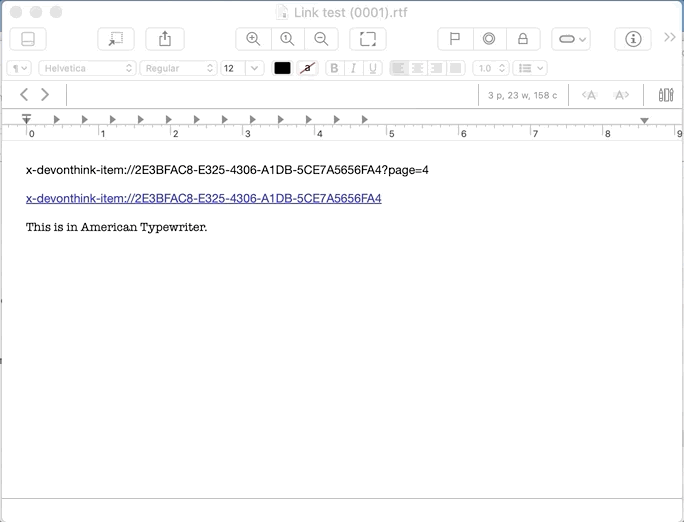Decrease text size with smaller A
This screenshot has height=522, width=684.
click(589, 95)
